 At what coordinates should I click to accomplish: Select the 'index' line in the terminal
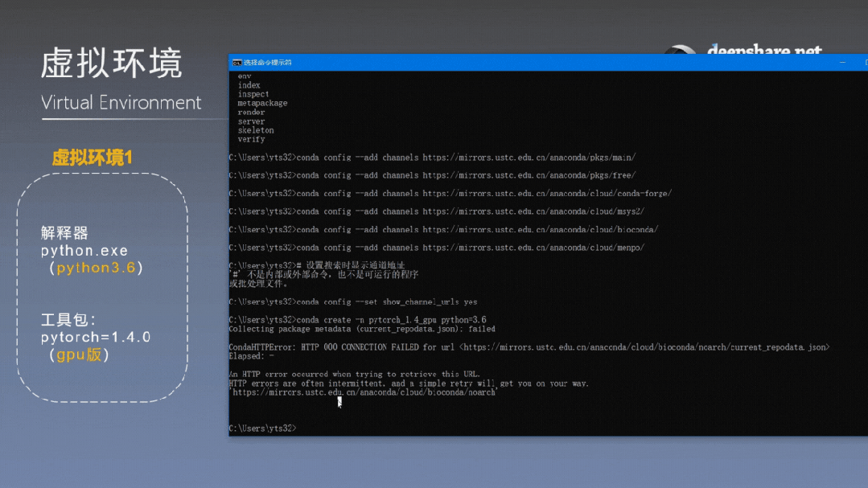[x=249, y=85]
